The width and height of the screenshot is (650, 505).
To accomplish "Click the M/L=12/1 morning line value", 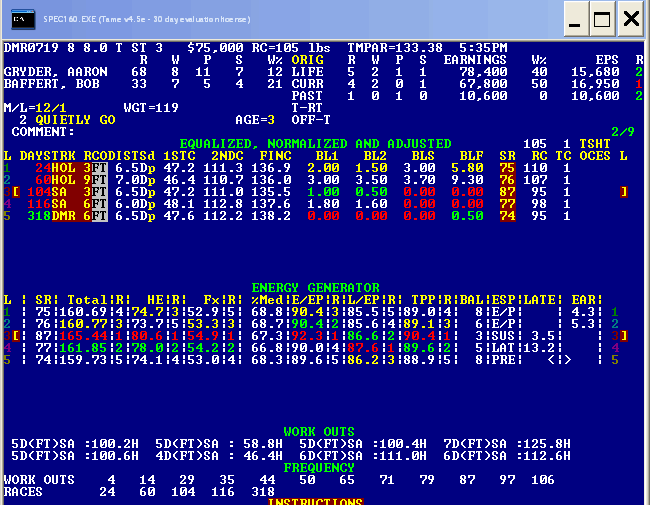I will (35, 108).
